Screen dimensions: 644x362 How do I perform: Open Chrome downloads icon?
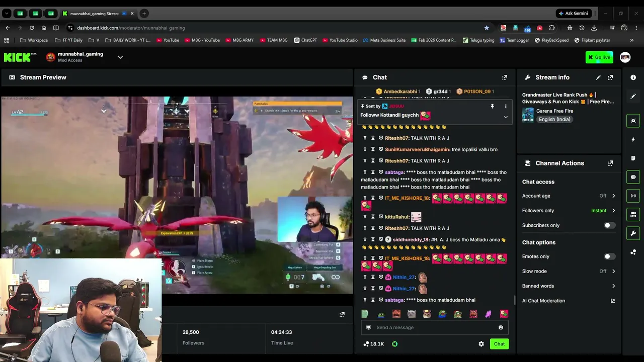click(x=594, y=28)
